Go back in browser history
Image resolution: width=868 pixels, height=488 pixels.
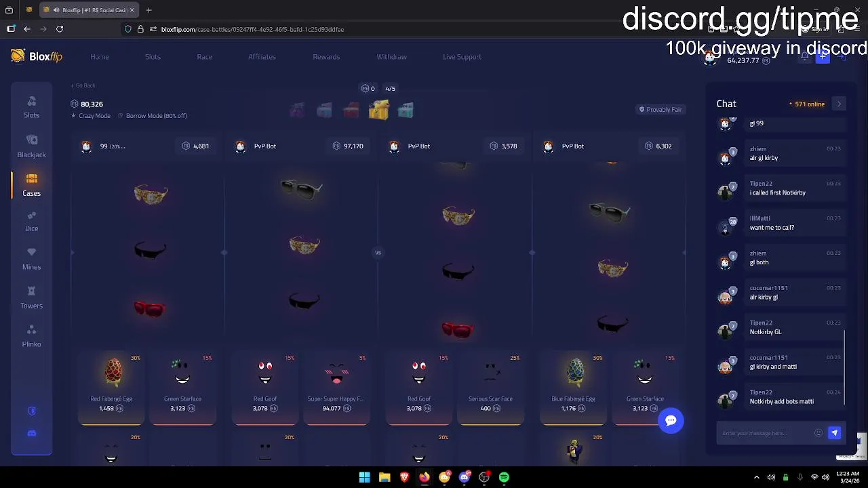click(27, 29)
